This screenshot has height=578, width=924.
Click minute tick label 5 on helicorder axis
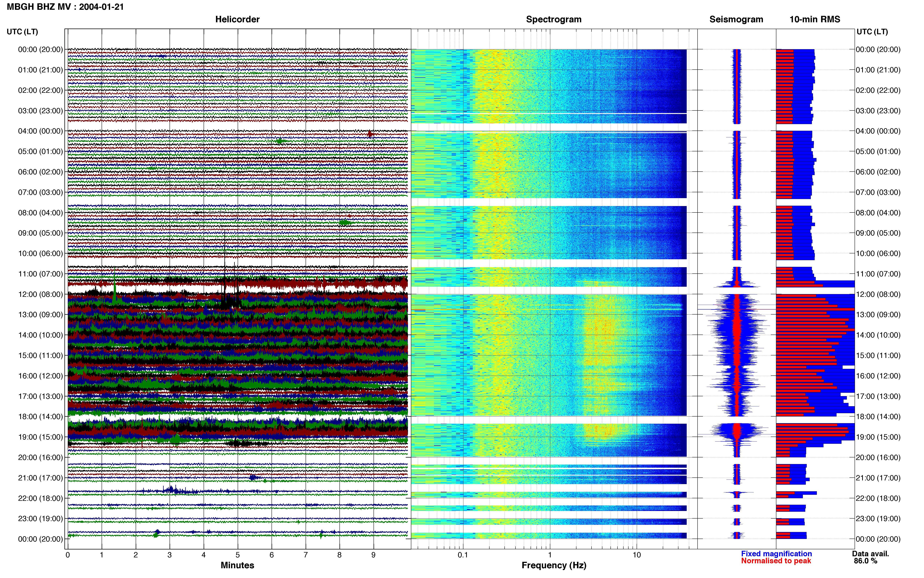click(x=238, y=555)
